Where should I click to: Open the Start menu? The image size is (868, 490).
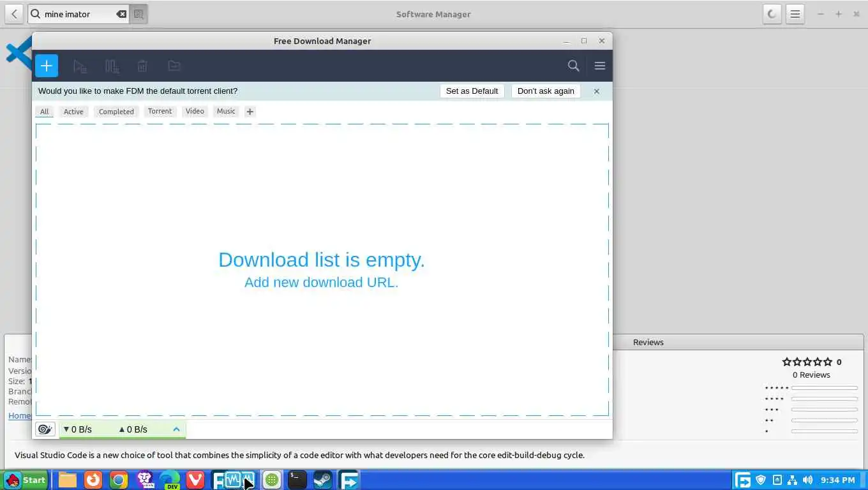click(x=26, y=480)
